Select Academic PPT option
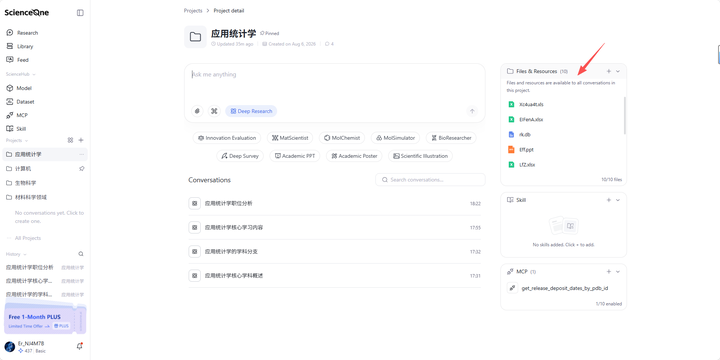This screenshot has width=720, height=360. [295, 156]
